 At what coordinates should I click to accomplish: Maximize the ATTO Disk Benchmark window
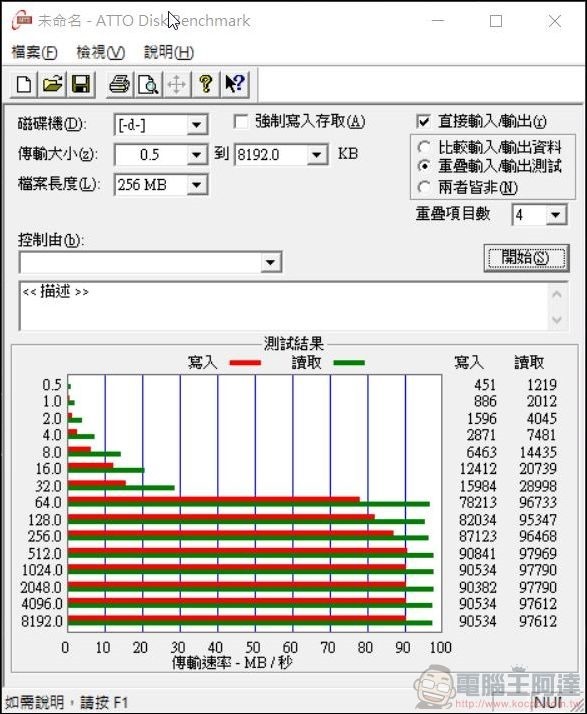tap(496, 20)
